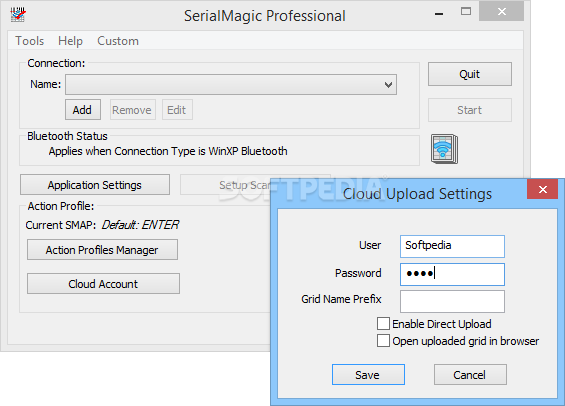Click the Edit connection button
The height and width of the screenshot is (406, 565).
coord(177,110)
